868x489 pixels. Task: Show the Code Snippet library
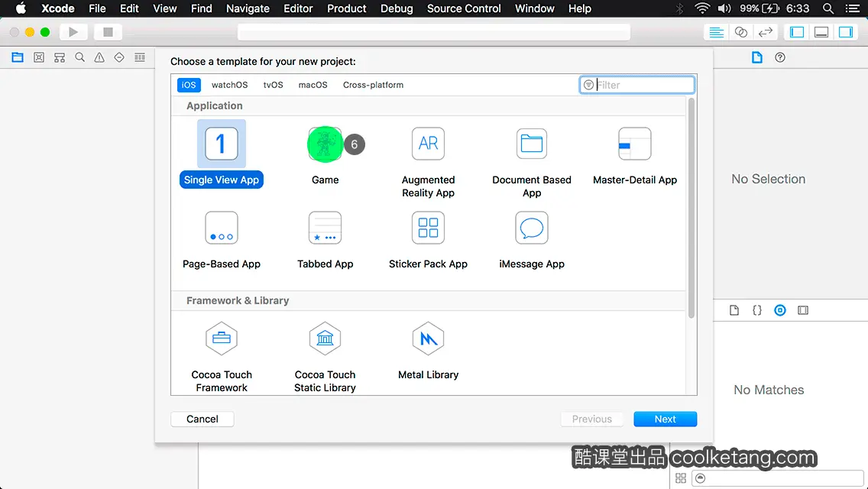(x=756, y=310)
